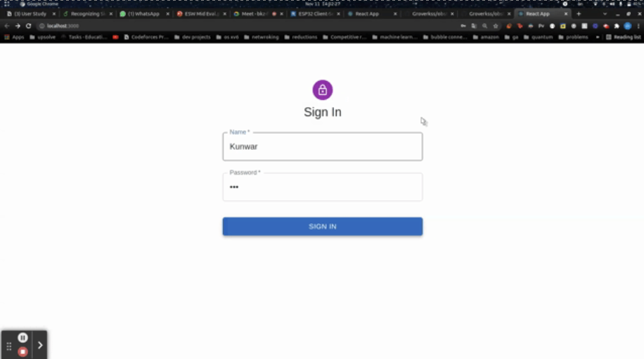Click the localhost address bar
Image resolution: width=644 pixels, height=359 pixels.
pyautogui.click(x=247, y=26)
